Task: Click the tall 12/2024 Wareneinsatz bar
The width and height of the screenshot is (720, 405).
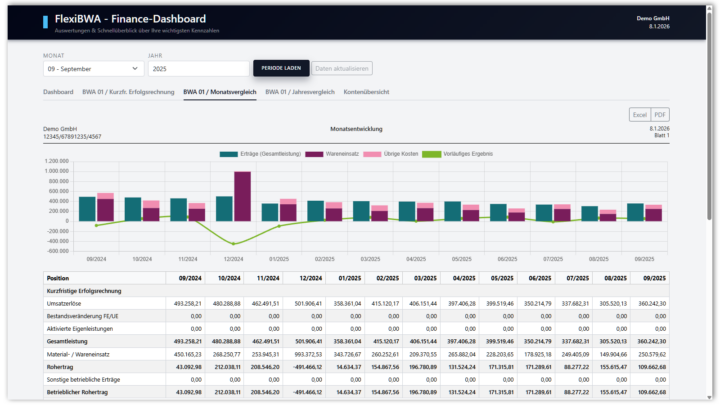Action: tap(242, 196)
